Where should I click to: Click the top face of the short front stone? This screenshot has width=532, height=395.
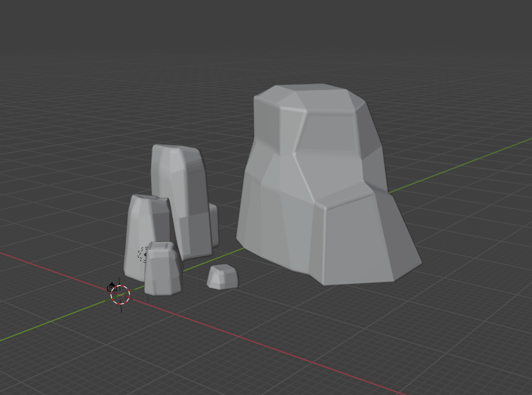[161, 247]
